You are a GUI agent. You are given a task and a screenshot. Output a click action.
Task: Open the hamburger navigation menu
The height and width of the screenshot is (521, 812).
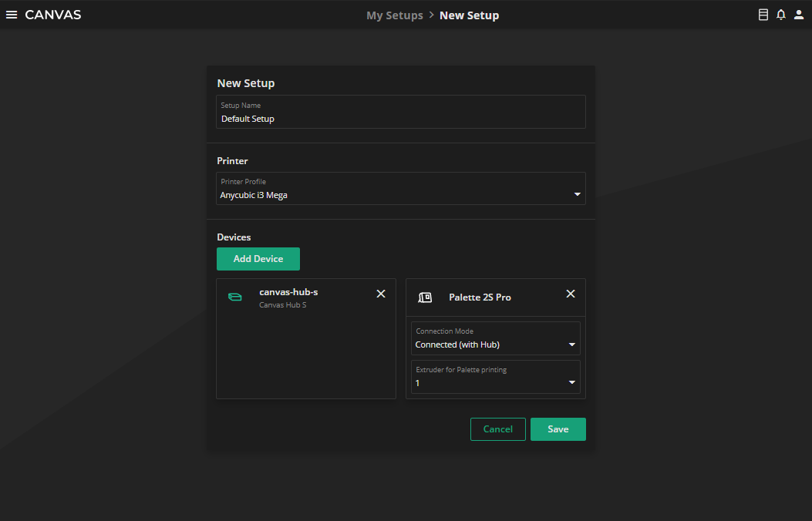pos(12,15)
